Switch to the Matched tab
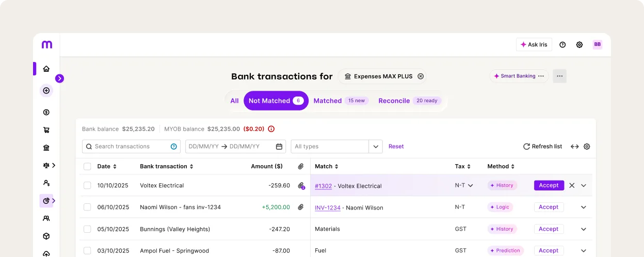Viewport: 644px width, 257px height. (x=341, y=101)
